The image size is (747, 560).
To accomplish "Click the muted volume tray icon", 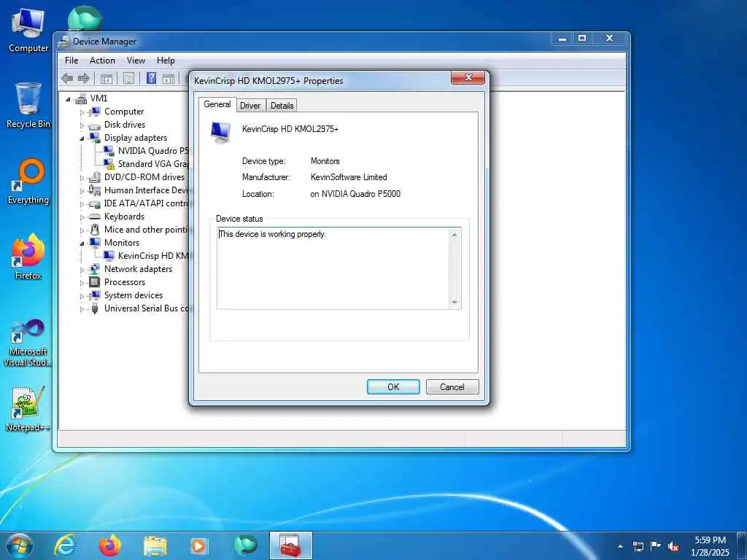I will [x=673, y=547].
